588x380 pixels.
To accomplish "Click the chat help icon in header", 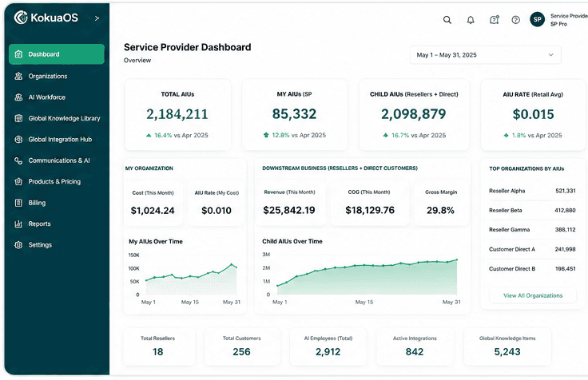I will tap(495, 20).
